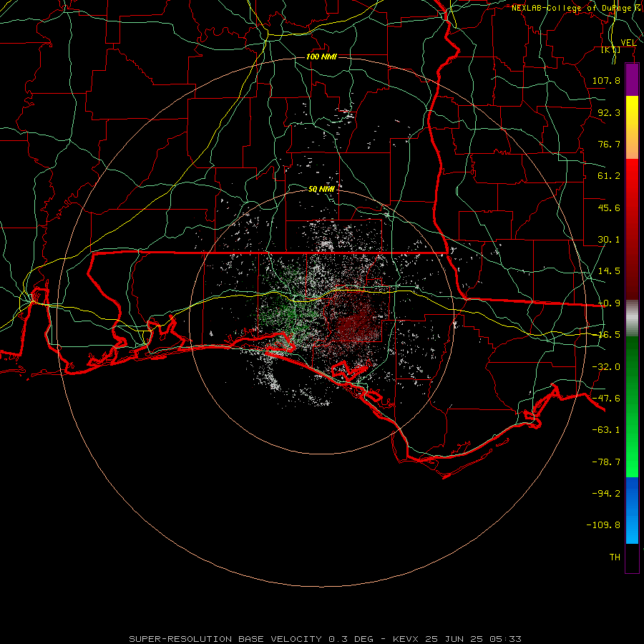Pick the purple segment of the color bar
This screenshot has height=644, width=644.
pyautogui.click(x=632, y=79)
